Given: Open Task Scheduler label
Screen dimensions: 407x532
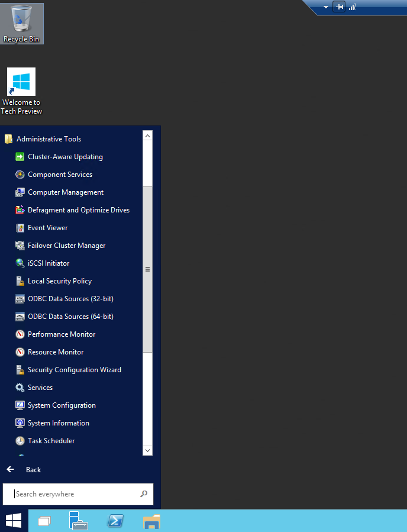Looking at the screenshot, I should (x=51, y=441).
